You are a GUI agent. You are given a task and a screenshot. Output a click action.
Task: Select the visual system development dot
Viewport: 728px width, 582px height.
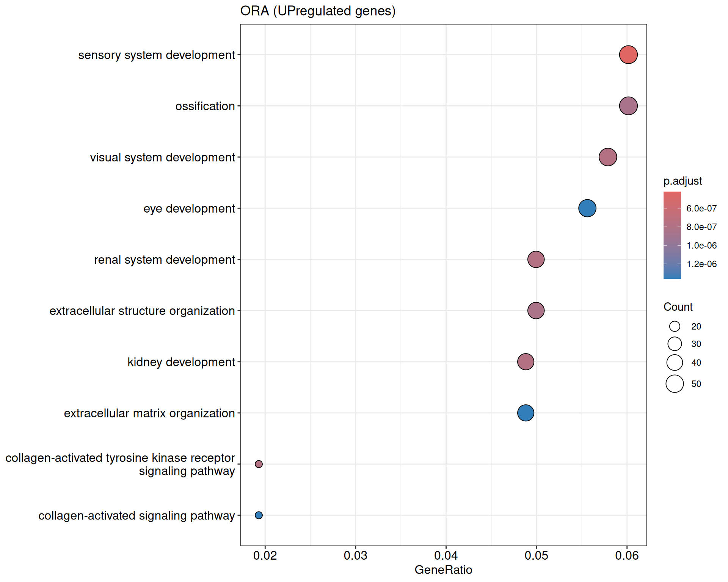[608, 157]
